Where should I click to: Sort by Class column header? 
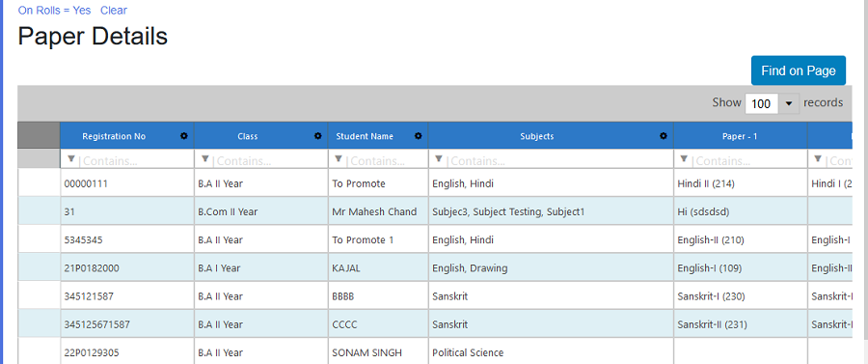(x=248, y=136)
